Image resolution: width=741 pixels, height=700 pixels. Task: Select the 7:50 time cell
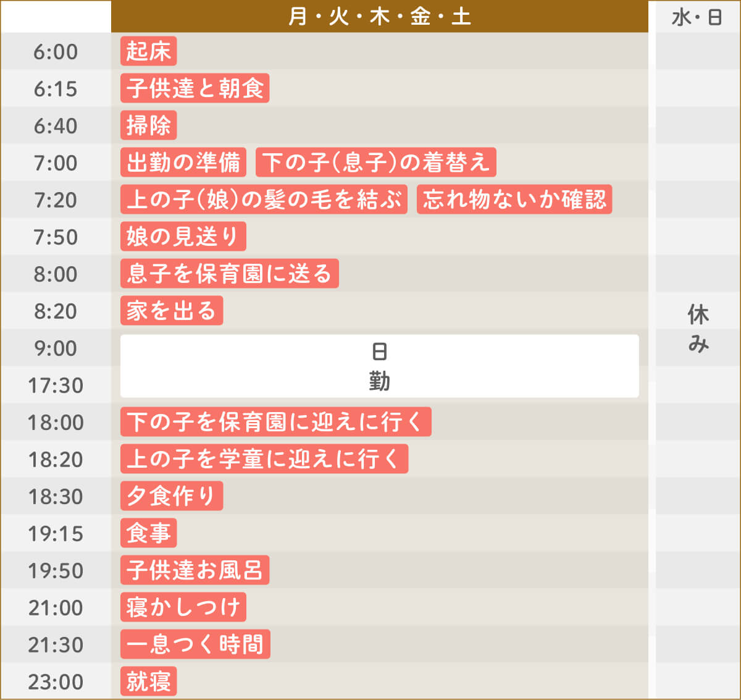pyautogui.click(x=56, y=237)
